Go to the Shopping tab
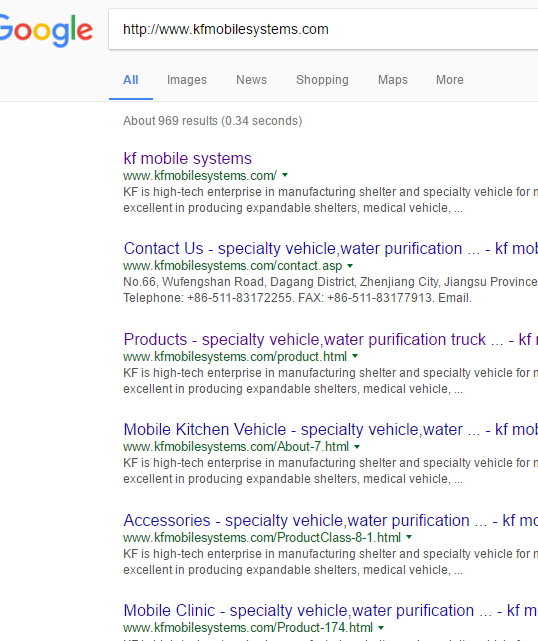This screenshot has width=538, height=641. tap(322, 80)
